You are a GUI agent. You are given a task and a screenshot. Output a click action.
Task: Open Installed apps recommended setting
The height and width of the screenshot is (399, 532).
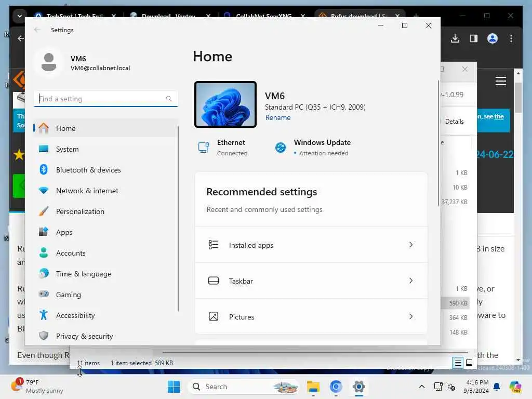pos(311,245)
